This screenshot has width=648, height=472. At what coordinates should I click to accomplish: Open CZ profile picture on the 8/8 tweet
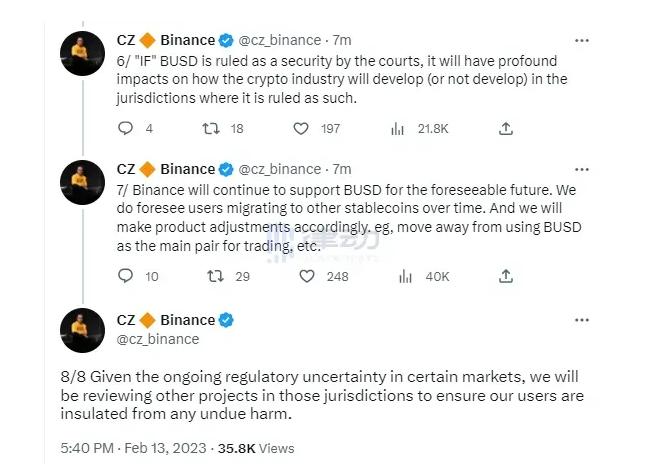[x=83, y=329]
